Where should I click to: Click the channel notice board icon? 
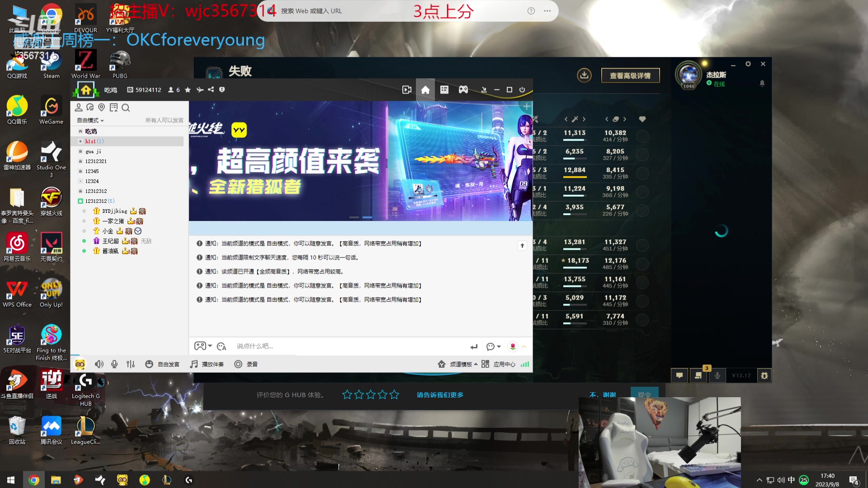[113, 108]
